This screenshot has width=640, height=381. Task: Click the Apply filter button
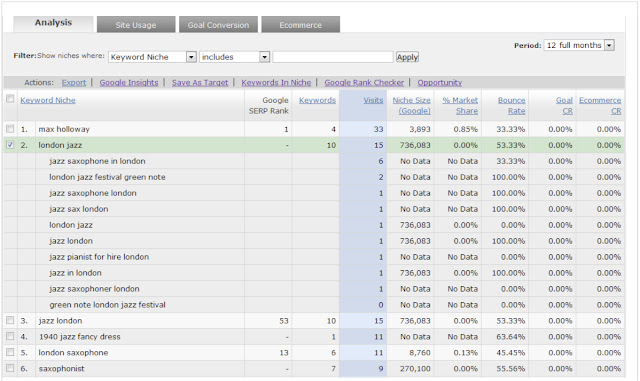pyautogui.click(x=407, y=57)
